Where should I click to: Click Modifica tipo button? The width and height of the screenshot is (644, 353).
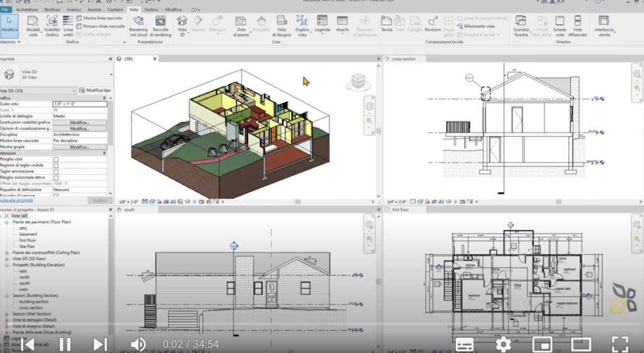95,90
